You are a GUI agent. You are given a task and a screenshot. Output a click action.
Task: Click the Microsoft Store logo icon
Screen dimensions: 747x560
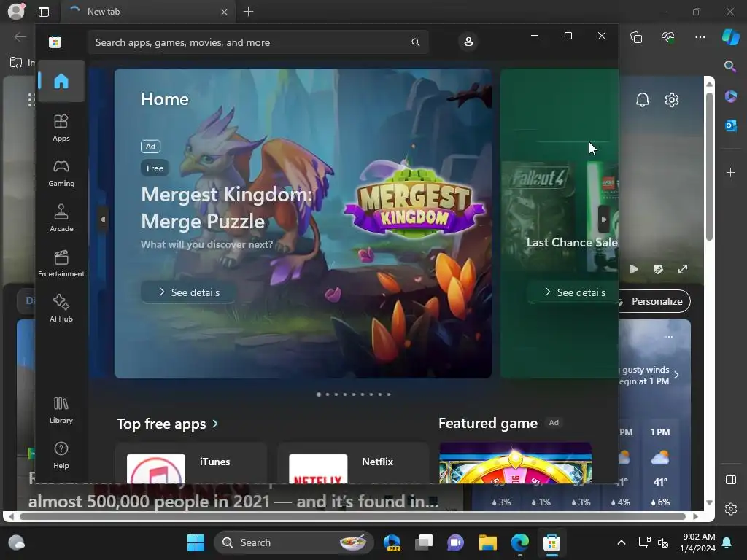(55, 42)
